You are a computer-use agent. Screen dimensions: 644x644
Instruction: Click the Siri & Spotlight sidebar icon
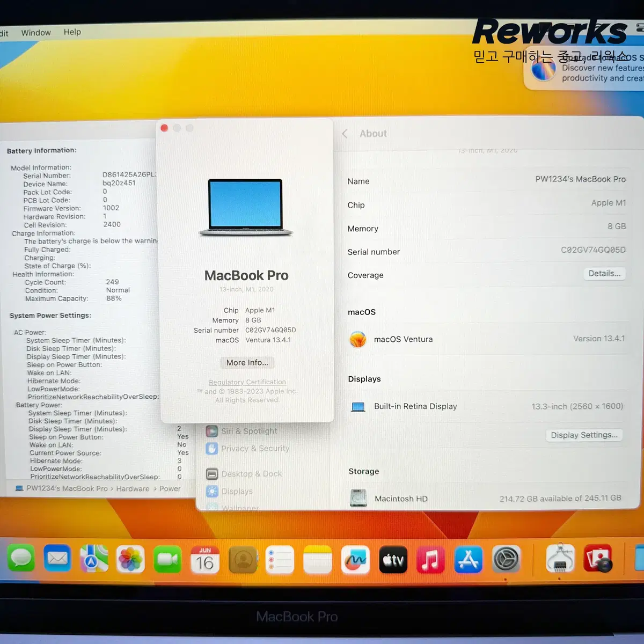click(x=212, y=431)
